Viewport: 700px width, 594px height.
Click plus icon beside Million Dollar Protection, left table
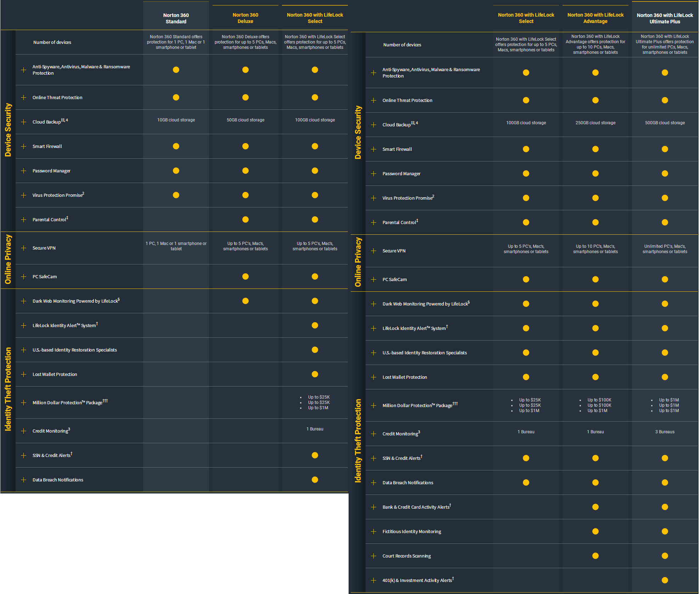tap(24, 402)
